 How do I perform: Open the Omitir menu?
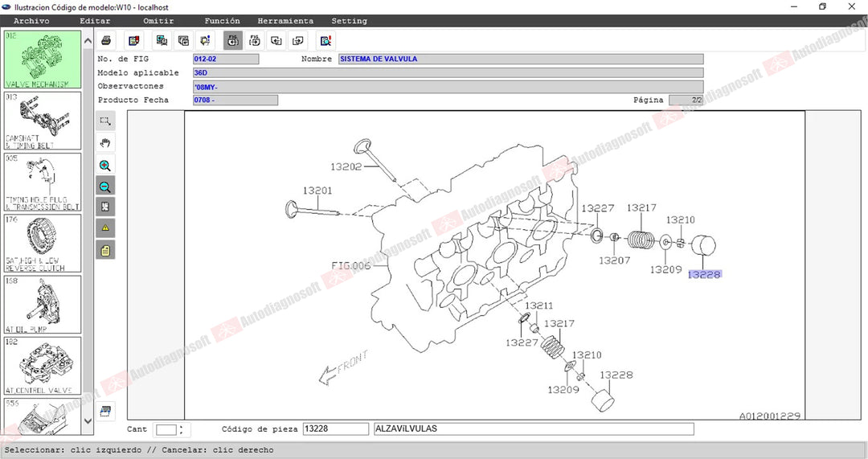click(159, 21)
